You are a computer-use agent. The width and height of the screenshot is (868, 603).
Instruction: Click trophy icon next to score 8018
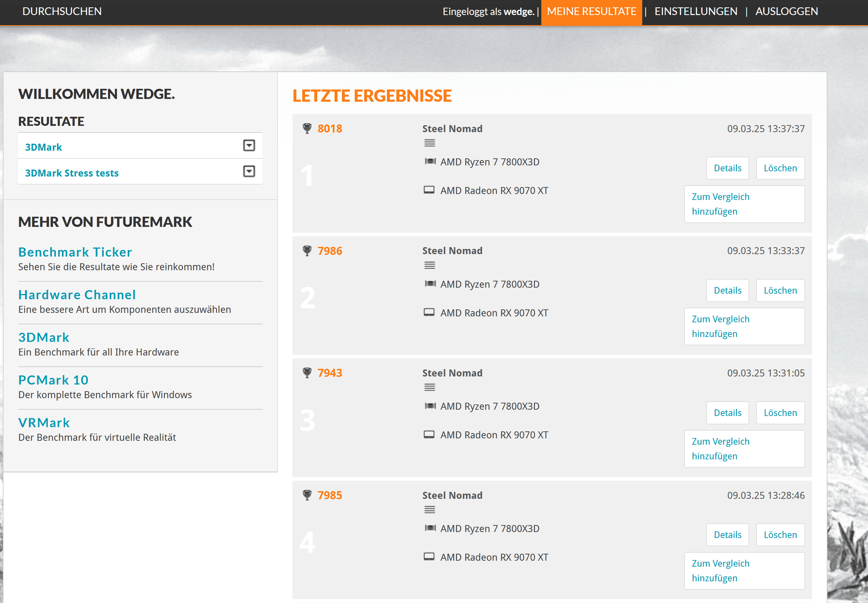307,128
